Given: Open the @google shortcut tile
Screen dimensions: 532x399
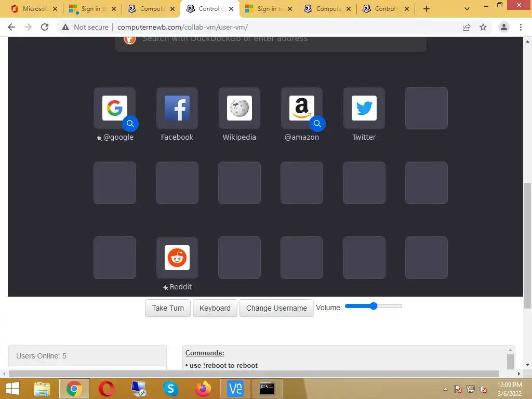Looking at the screenshot, I should point(115,108).
